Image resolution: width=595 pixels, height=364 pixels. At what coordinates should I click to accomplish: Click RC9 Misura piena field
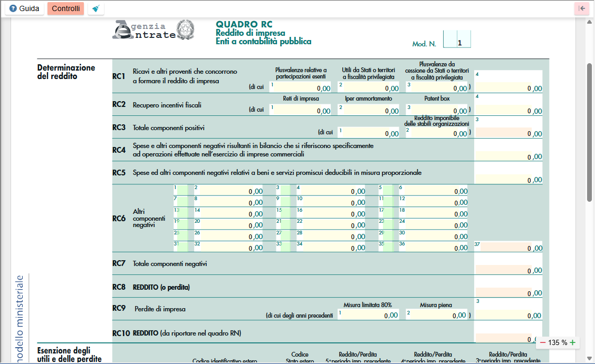pyautogui.click(x=437, y=314)
